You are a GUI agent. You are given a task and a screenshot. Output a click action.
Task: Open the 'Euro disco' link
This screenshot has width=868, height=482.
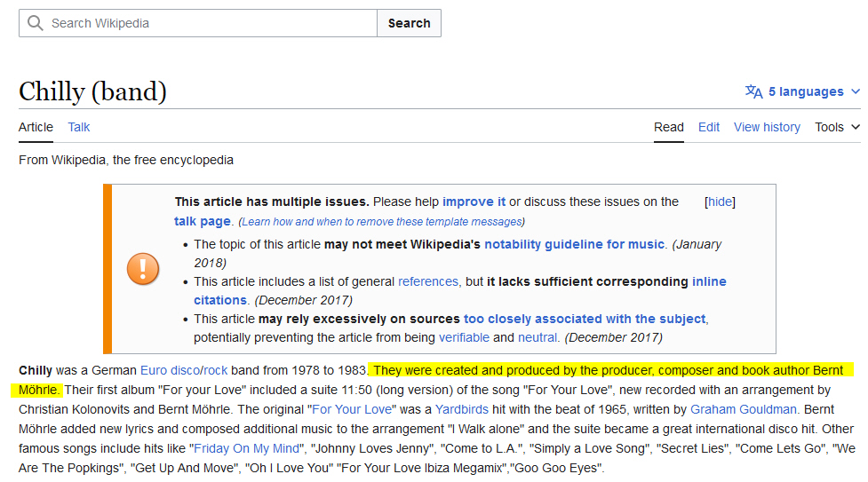point(170,370)
